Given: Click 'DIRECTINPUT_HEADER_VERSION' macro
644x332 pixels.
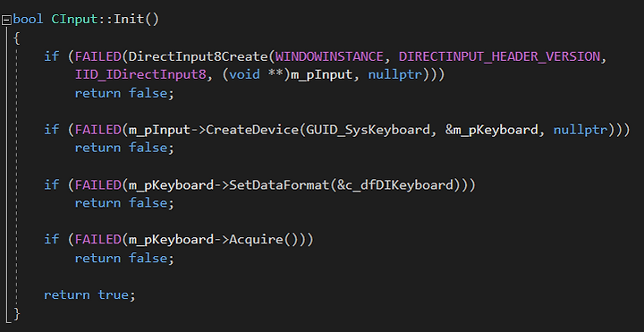Looking at the screenshot, I should [499, 56].
